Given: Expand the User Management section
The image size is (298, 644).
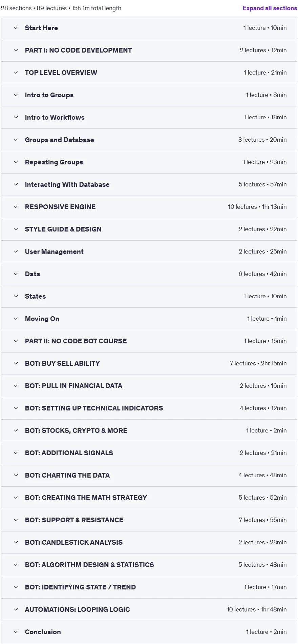Looking at the screenshot, I should (x=149, y=251).
